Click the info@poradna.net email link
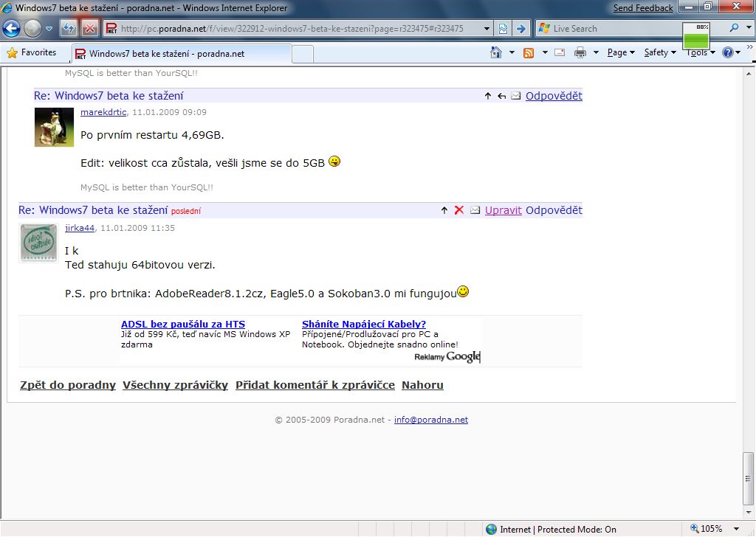 431,420
